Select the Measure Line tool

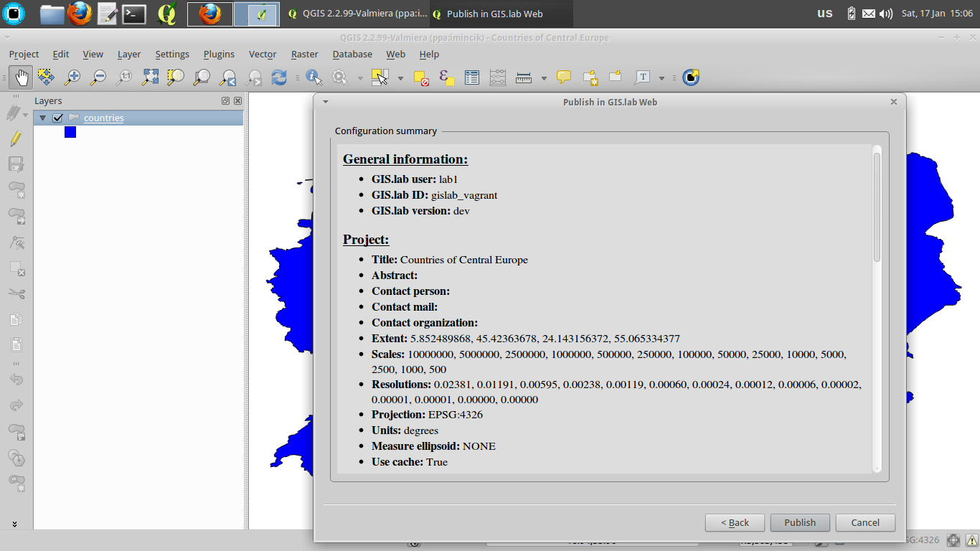pos(524,77)
